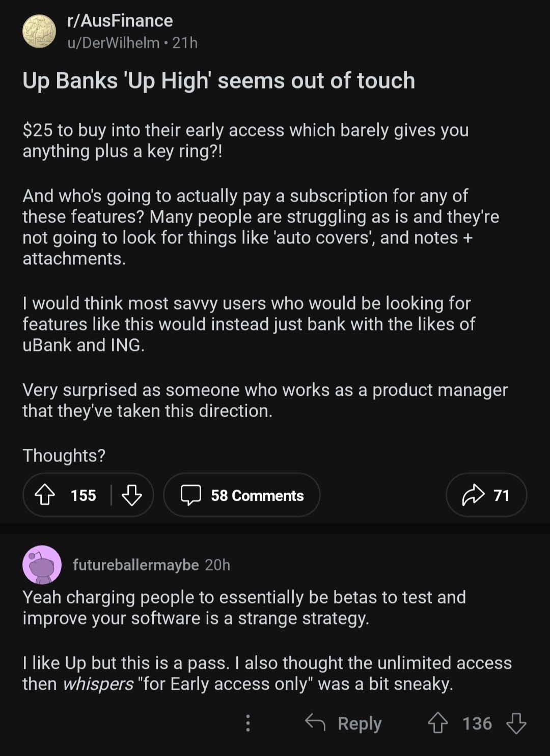Upvote the Up Banks post

pyautogui.click(x=45, y=495)
